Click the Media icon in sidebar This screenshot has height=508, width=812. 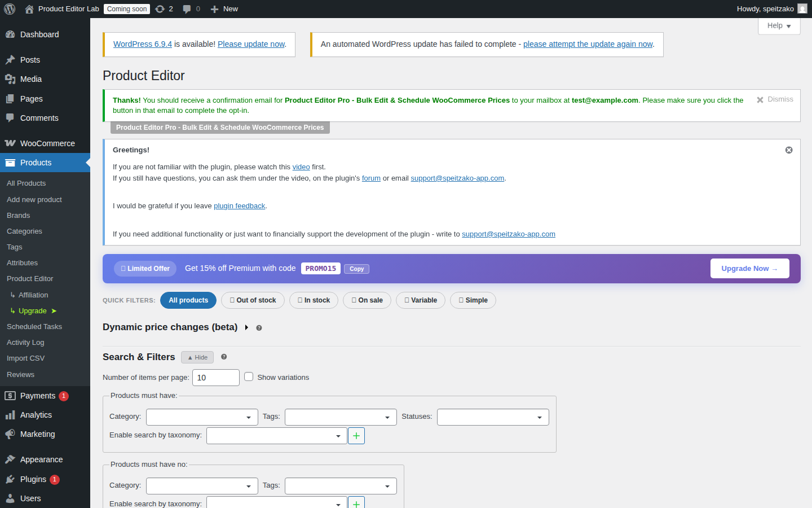click(x=10, y=79)
